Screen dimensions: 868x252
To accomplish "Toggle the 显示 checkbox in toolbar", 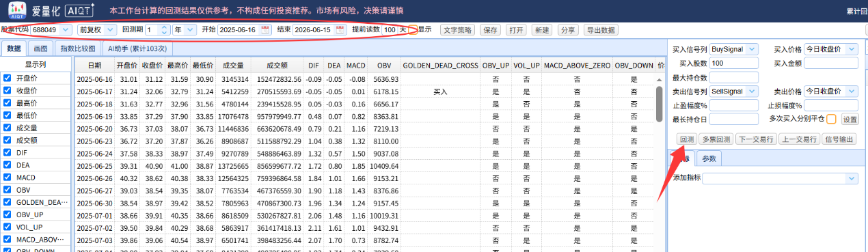I will point(413,30).
